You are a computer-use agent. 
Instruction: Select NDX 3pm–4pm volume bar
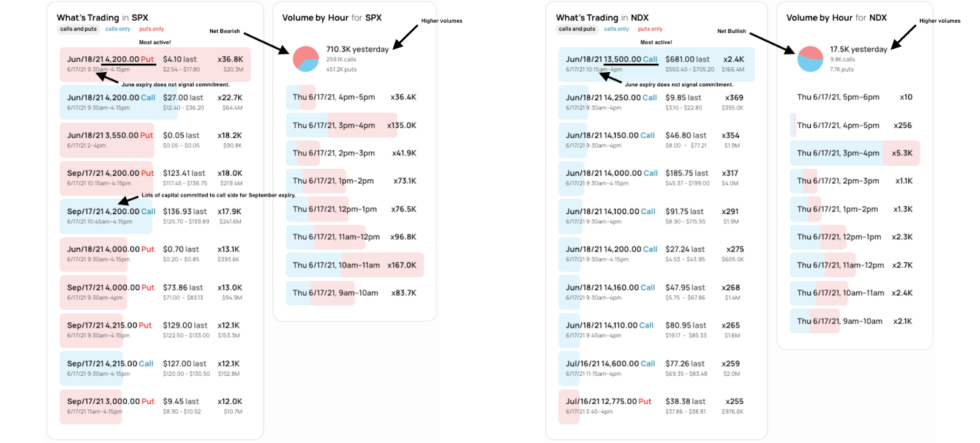(854, 153)
